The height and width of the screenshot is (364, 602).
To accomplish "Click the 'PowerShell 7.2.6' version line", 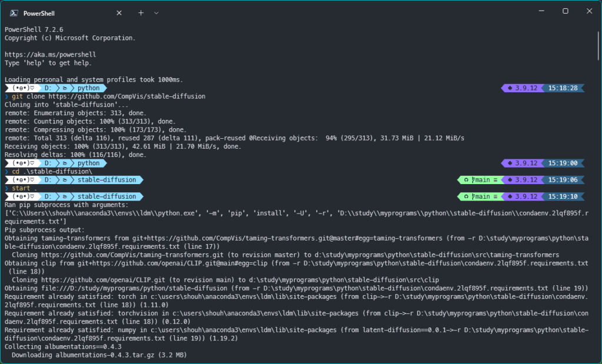I will click(x=34, y=29).
